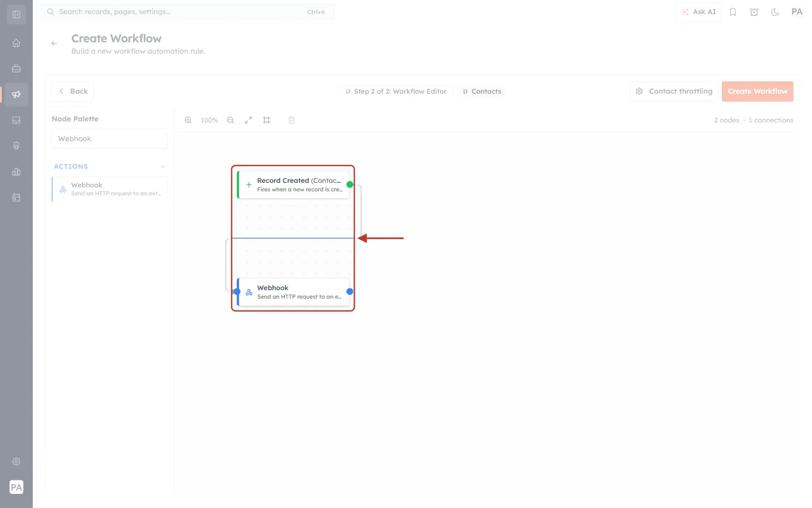Click the left arrow beside Create Workflow title
This screenshot has height=508, width=812.
[54, 43]
